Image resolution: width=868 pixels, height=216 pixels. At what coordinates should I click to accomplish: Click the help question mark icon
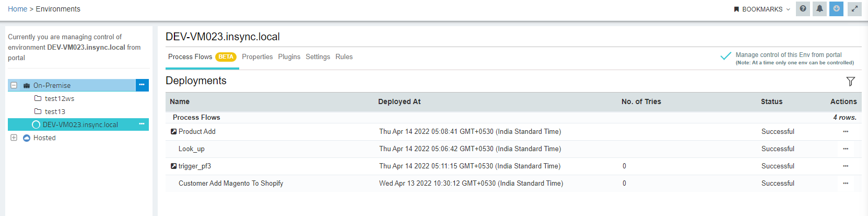pyautogui.click(x=803, y=9)
